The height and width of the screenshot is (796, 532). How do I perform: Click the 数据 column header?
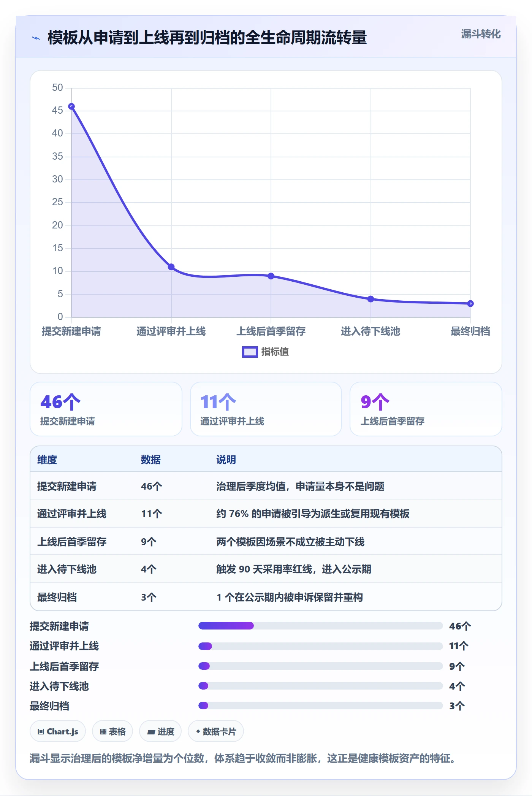point(151,460)
